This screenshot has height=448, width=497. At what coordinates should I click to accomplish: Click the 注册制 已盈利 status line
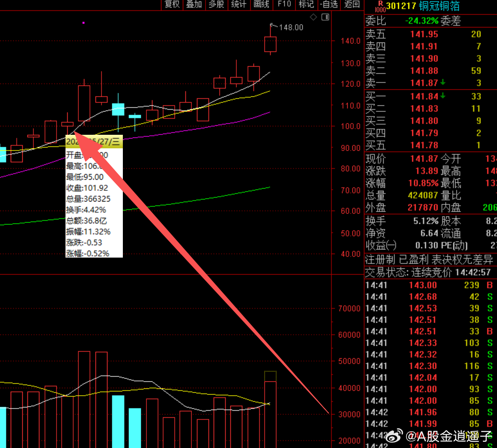429,260
